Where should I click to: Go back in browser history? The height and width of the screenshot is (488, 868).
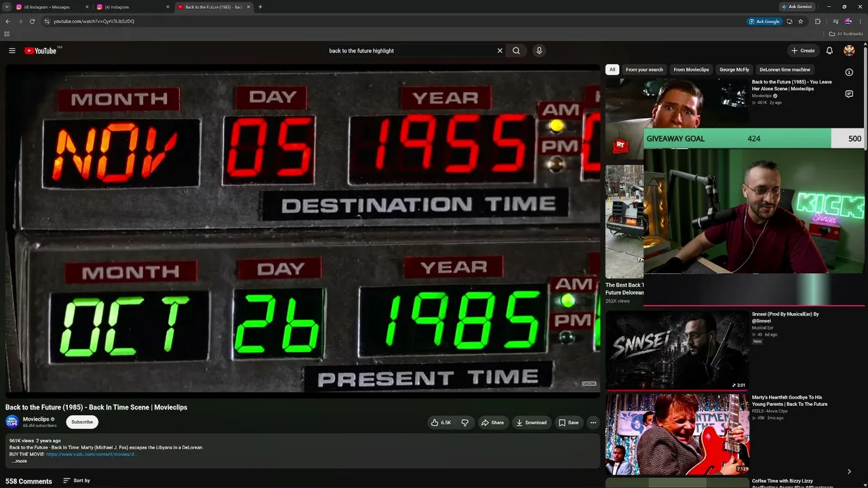pyautogui.click(x=7, y=21)
